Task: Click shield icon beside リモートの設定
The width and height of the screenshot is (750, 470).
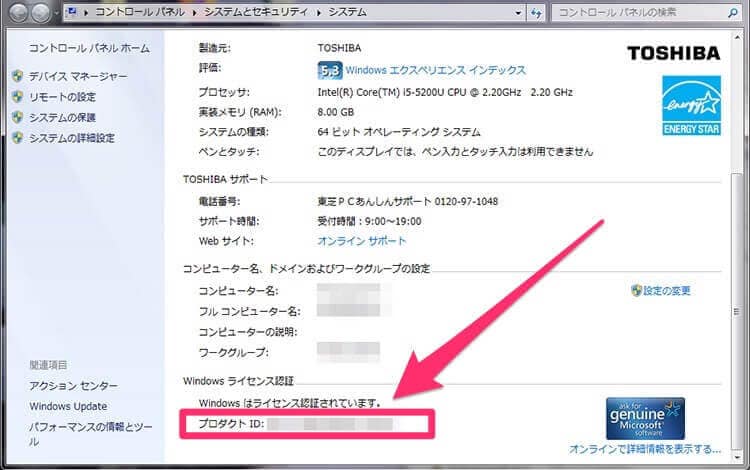Action: [18, 97]
